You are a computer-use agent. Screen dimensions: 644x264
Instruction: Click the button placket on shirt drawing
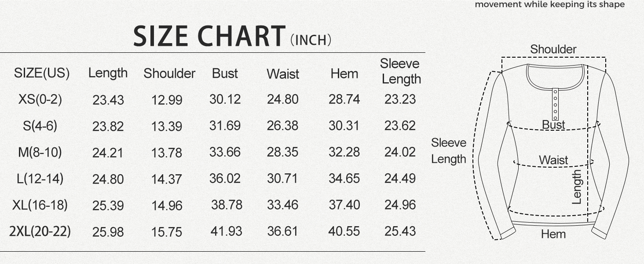555,104
